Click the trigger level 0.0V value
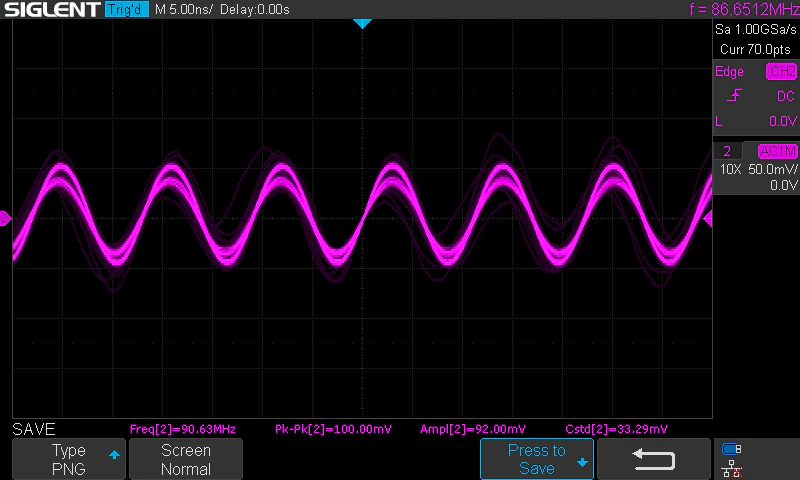The height and width of the screenshot is (480, 800). click(783, 121)
